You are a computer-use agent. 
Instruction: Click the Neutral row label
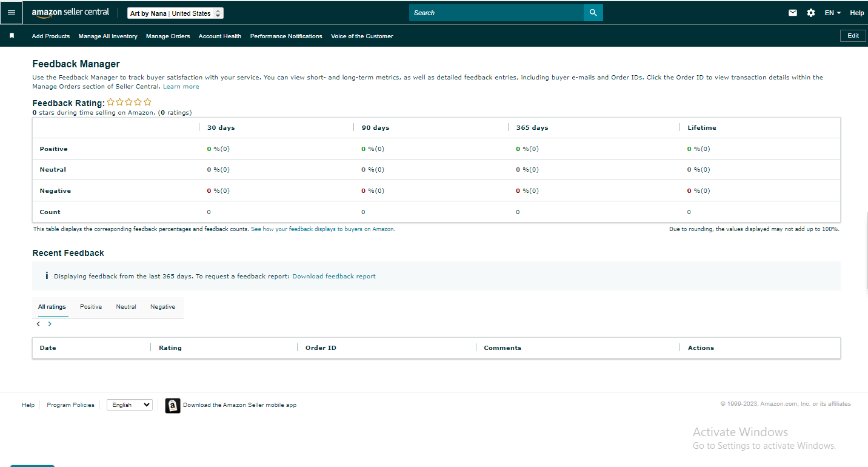pyautogui.click(x=53, y=170)
